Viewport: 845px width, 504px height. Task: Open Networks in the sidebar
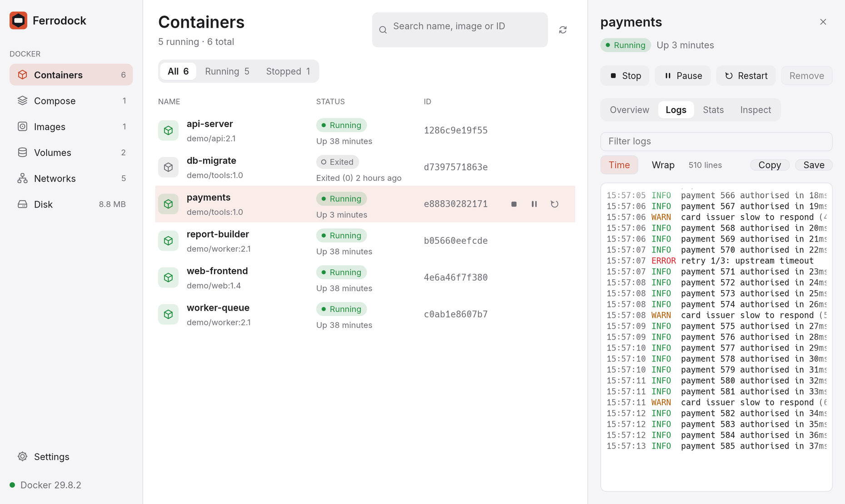coord(71,178)
